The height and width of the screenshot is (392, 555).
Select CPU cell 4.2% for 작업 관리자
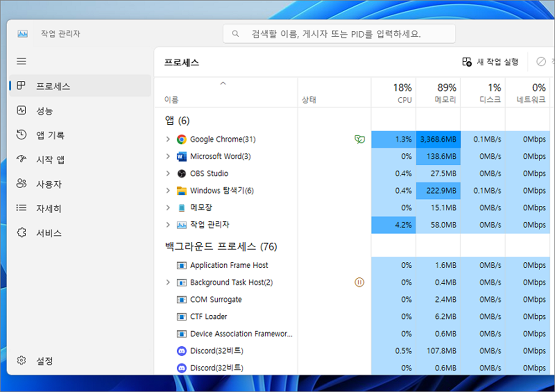393,225
